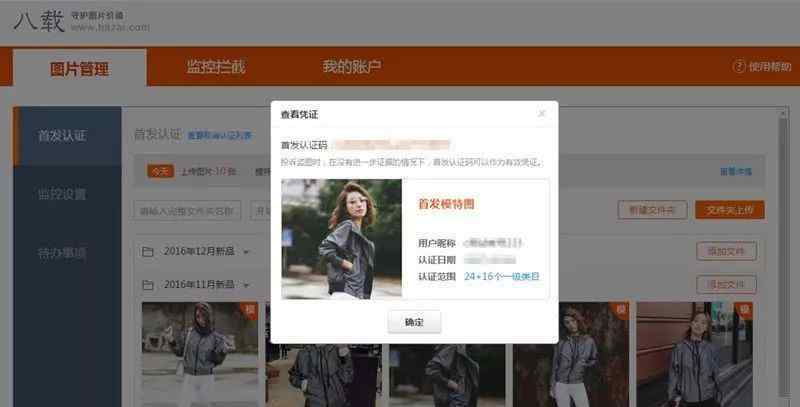Close the 查看凭证 dialog with X
Screen dimensions: 800x407
tap(542, 113)
